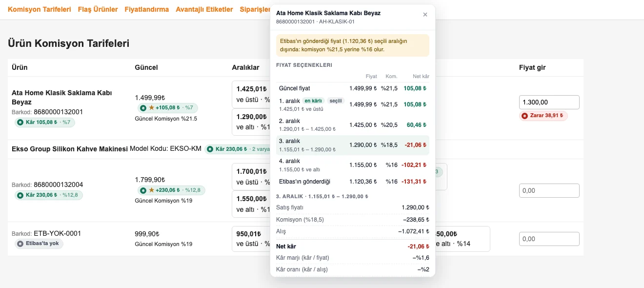The height and width of the screenshot is (288, 644).
Task: Go to the Fiyatlandırma tab
Action: click(147, 9)
